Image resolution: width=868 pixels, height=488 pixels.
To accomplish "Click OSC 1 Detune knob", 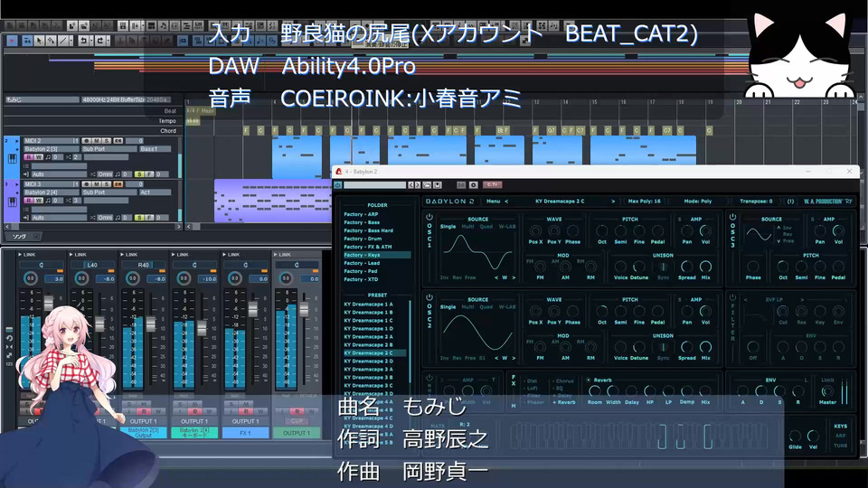I will point(639,267).
